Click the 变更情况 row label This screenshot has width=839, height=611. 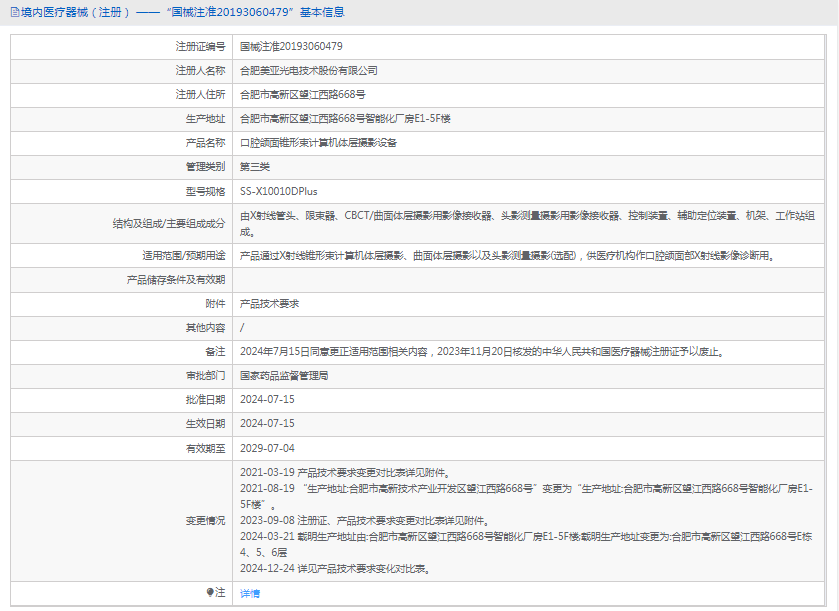click(205, 521)
